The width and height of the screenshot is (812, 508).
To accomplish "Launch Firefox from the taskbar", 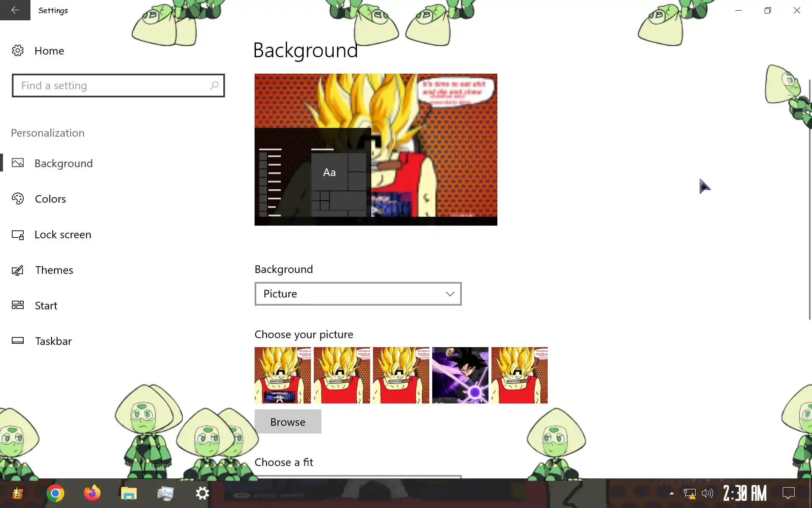I will pos(92,493).
